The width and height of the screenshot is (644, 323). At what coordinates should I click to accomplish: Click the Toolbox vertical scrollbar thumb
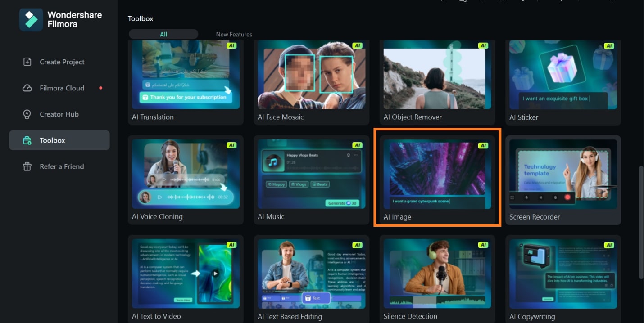pyautogui.click(x=641, y=223)
